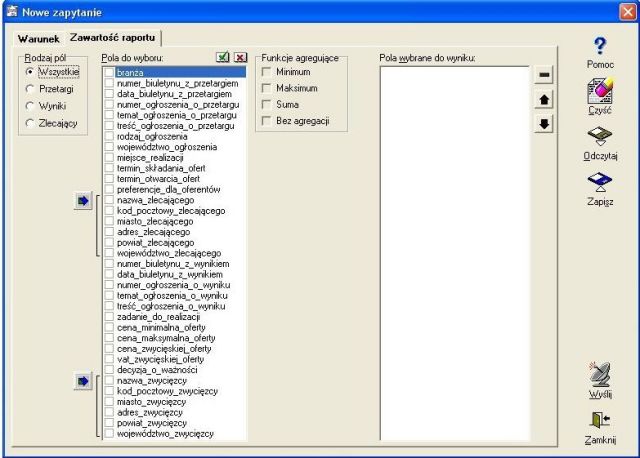Tick the cena_minimalna_oferty checkbox
This screenshot has width=640, height=458.
click(x=109, y=327)
